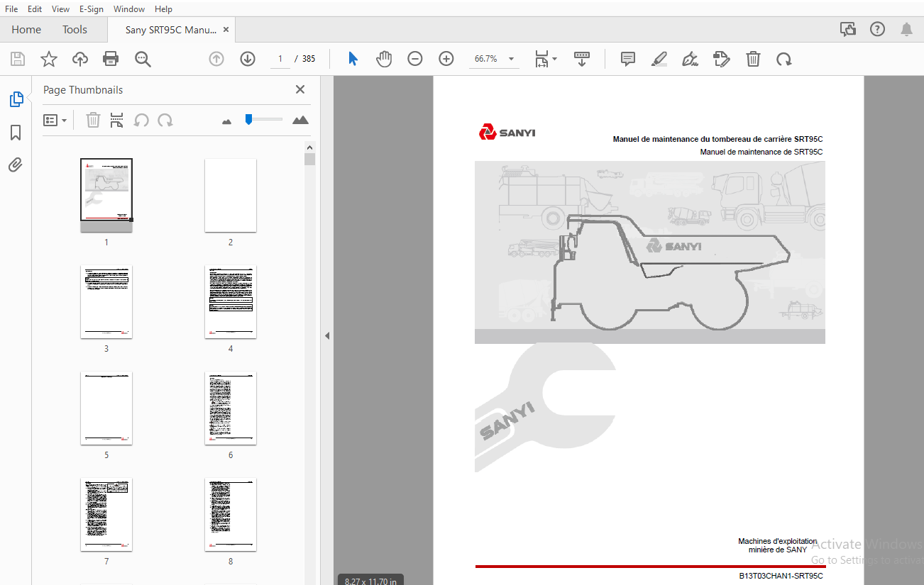The width and height of the screenshot is (924, 585).
Task: Switch to the Tools tab
Action: pyautogui.click(x=75, y=30)
